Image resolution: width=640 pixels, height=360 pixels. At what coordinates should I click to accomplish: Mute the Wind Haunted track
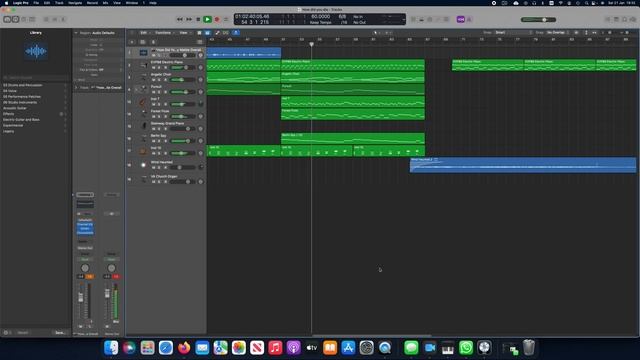(153, 167)
